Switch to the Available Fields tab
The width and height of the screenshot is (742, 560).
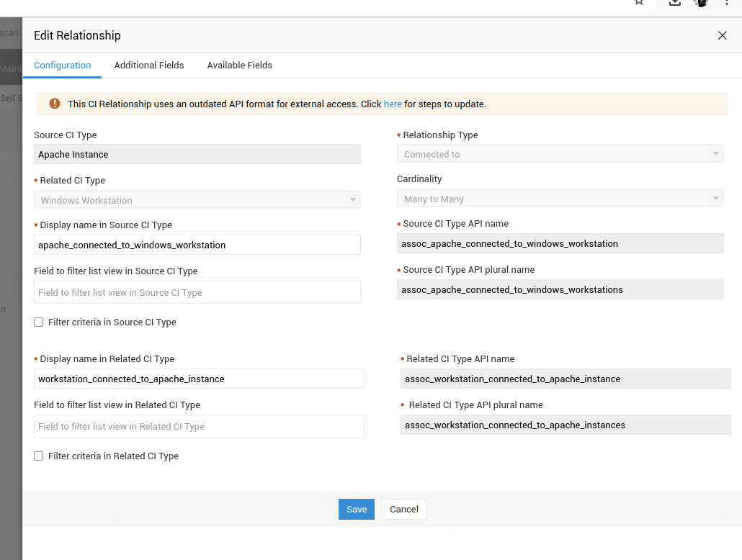tap(239, 66)
